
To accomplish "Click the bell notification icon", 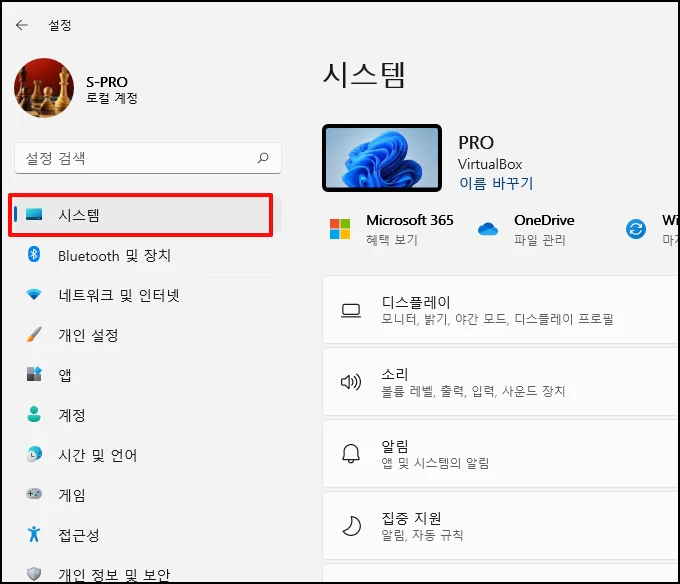I will coord(351,453).
